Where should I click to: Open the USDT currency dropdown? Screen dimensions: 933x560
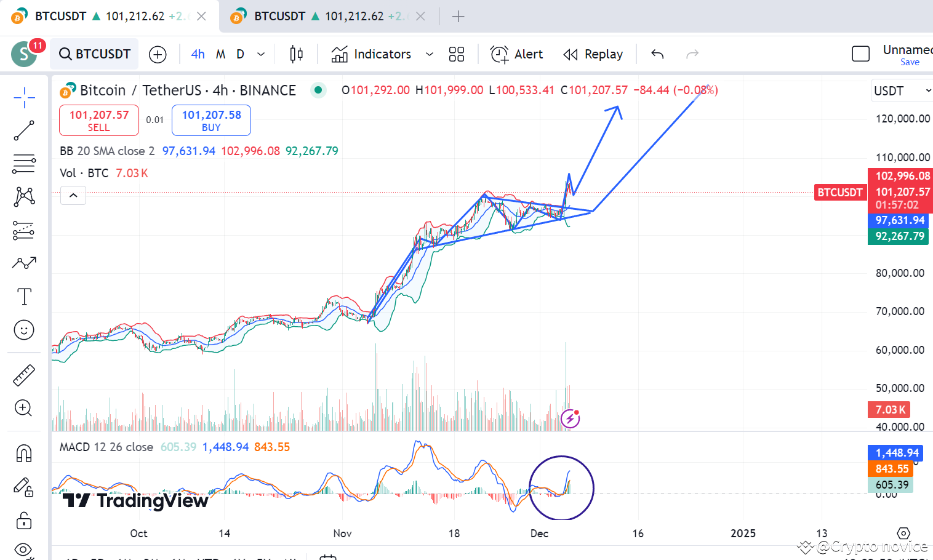pos(902,91)
